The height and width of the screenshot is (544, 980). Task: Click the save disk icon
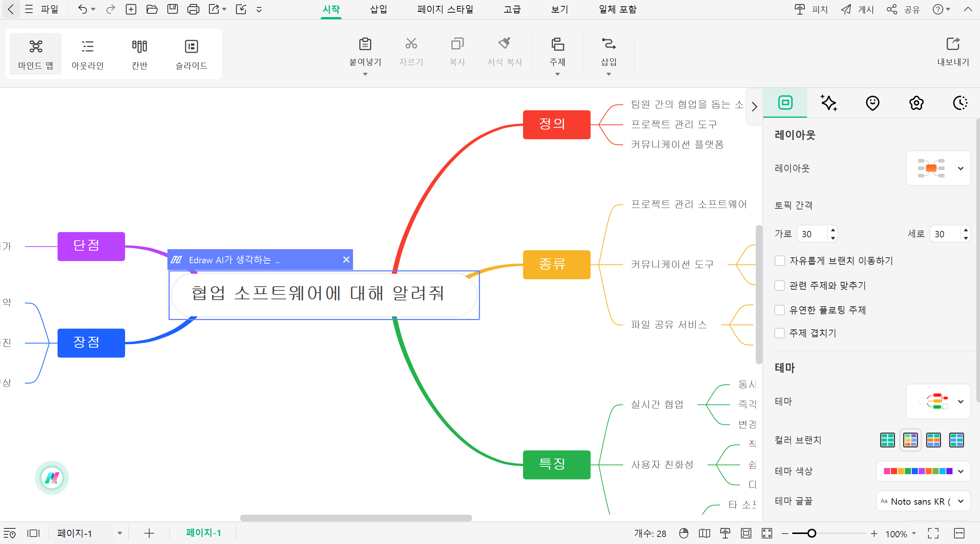(x=173, y=9)
